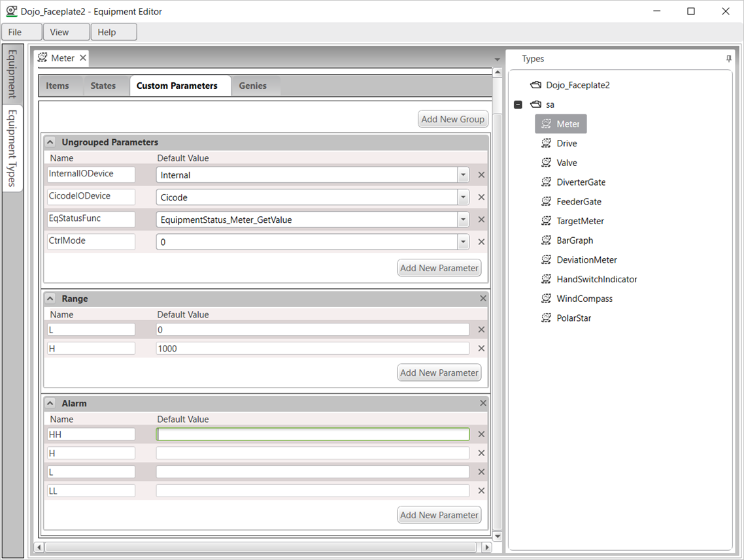The width and height of the screenshot is (744, 560).
Task: Close the Meter document tab
Action: pyautogui.click(x=83, y=58)
